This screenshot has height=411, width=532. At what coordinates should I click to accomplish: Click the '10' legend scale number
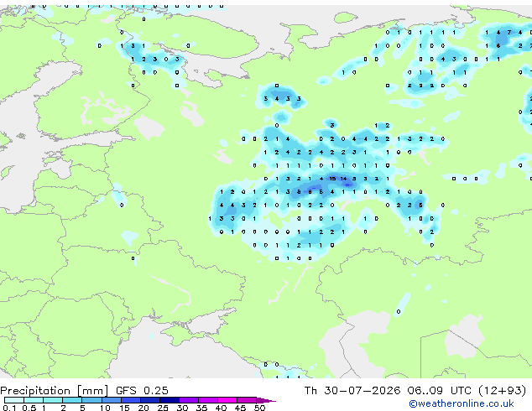tap(105, 408)
